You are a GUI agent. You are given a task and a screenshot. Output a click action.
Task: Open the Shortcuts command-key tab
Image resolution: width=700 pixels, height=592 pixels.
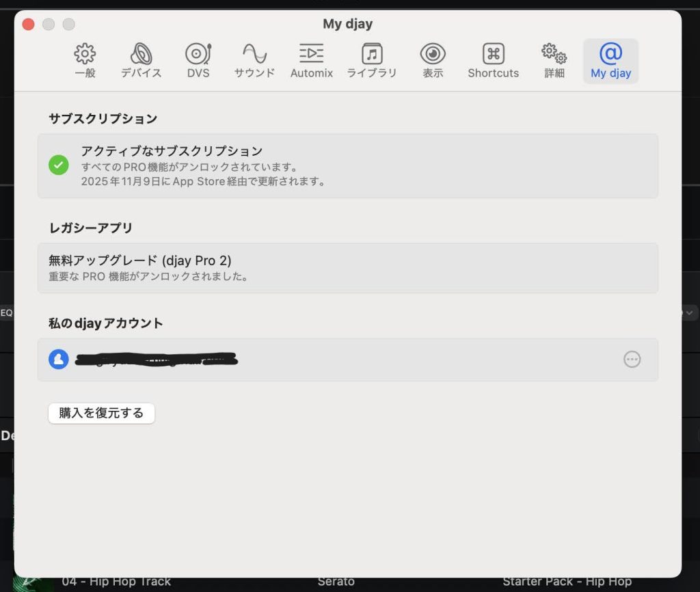[493, 61]
